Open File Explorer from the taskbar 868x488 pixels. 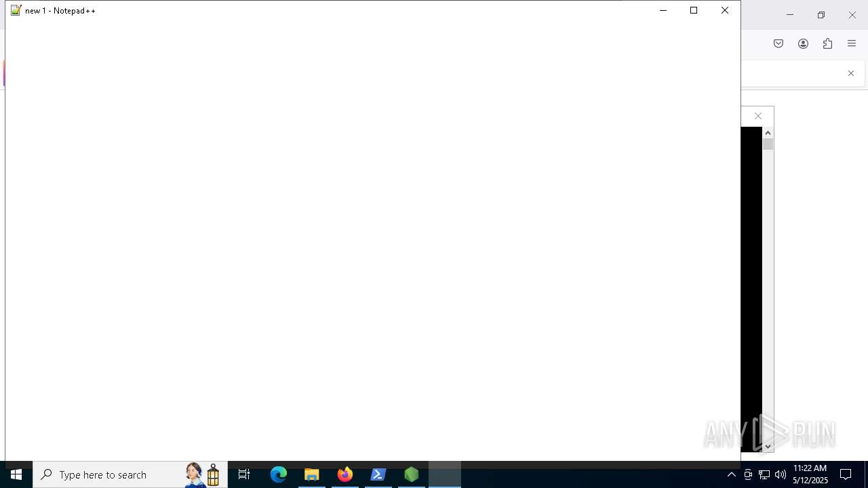click(312, 474)
